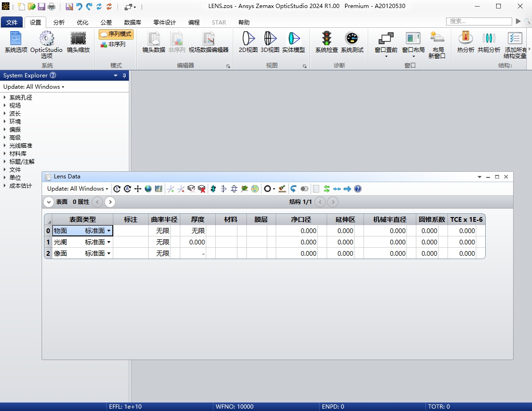The height and width of the screenshot is (411, 532).
Task: Open the Update: All Windows dropdown in Lens Data
Action: tap(78, 189)
